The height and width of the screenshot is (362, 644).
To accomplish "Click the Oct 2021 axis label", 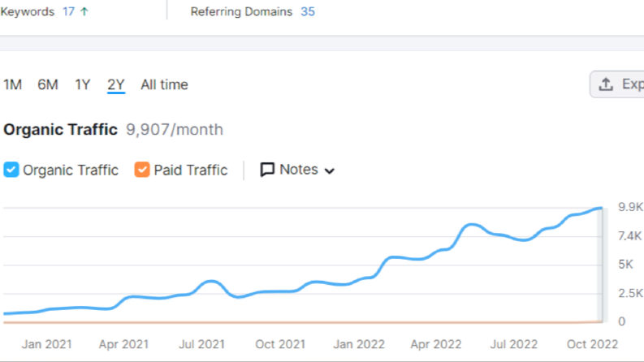I will (x=280, y=344).
